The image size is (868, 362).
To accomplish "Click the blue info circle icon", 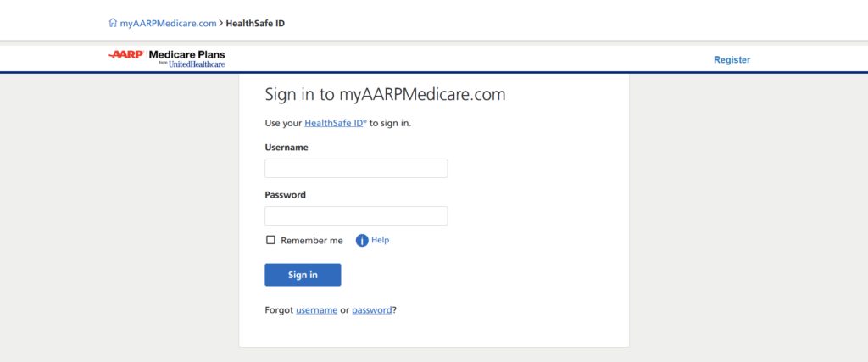I will (x=362, y=240).
